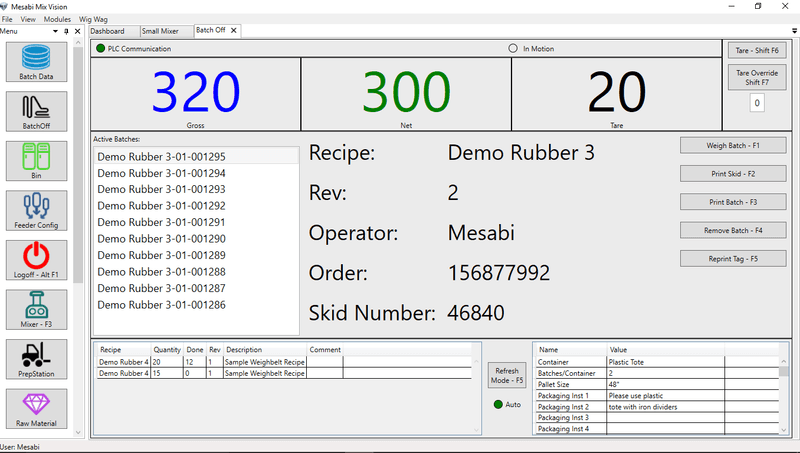Click the Auto mode indicator
This screenshot has width=800, height=453.
point(498,405)
